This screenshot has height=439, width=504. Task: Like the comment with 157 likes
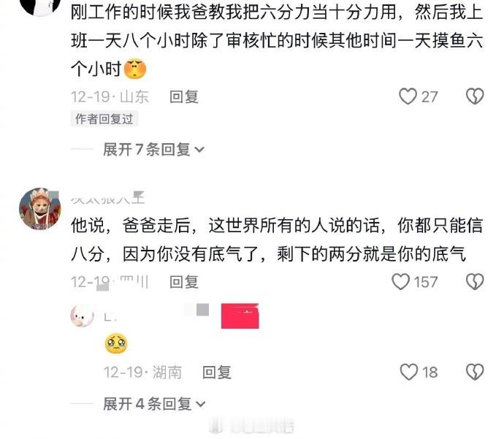click(x=400, y=282)
